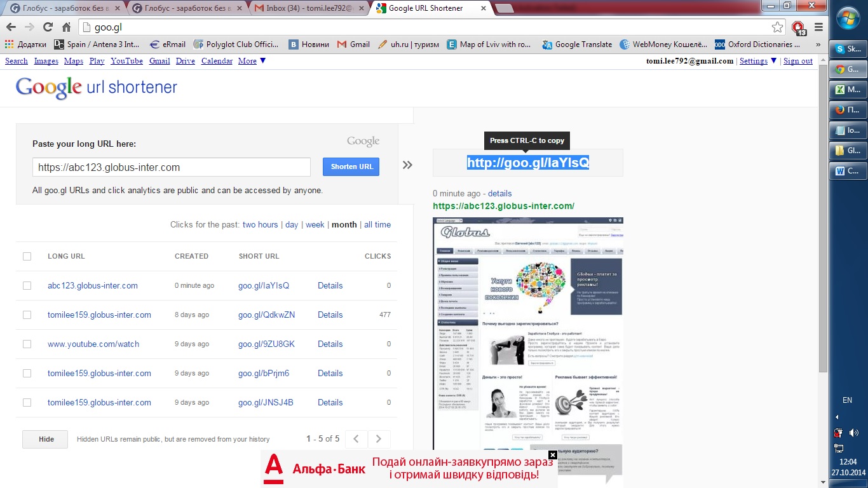Open the green https://abc123.globus-inter.com/ link
Viewport: 868px width, 488px height.
[503, 206]
